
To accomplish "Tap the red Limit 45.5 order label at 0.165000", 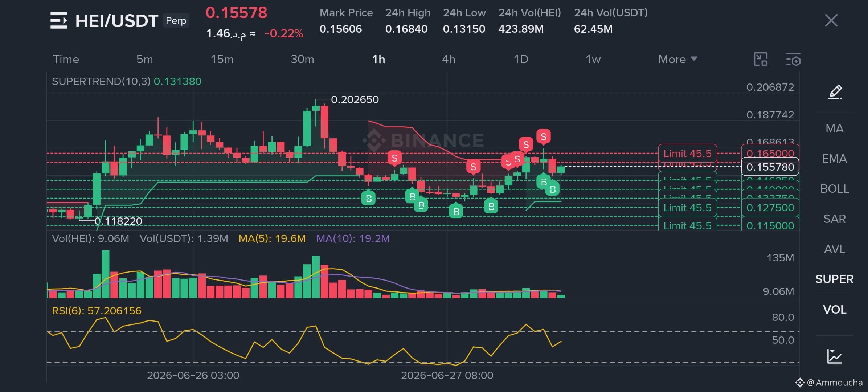I will 687,153.
